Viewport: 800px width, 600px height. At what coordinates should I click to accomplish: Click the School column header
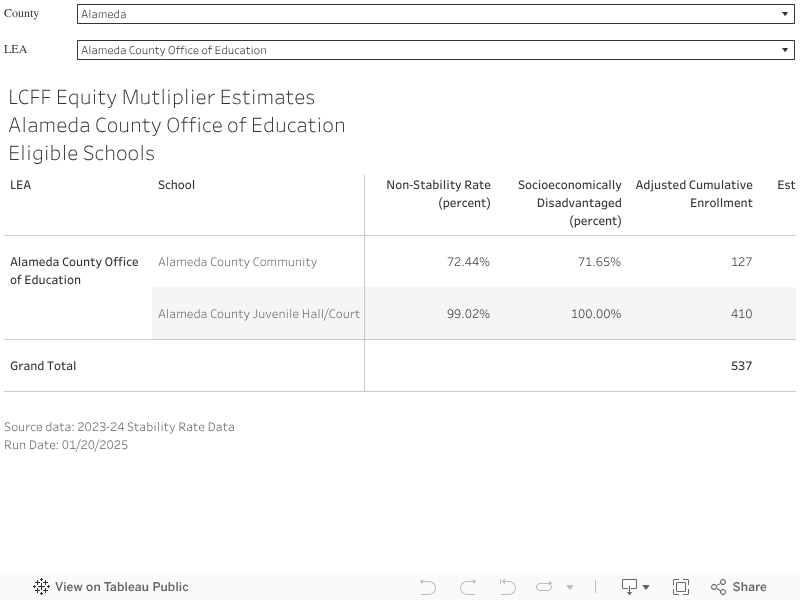pyautogui.click(x=176, y=185)
